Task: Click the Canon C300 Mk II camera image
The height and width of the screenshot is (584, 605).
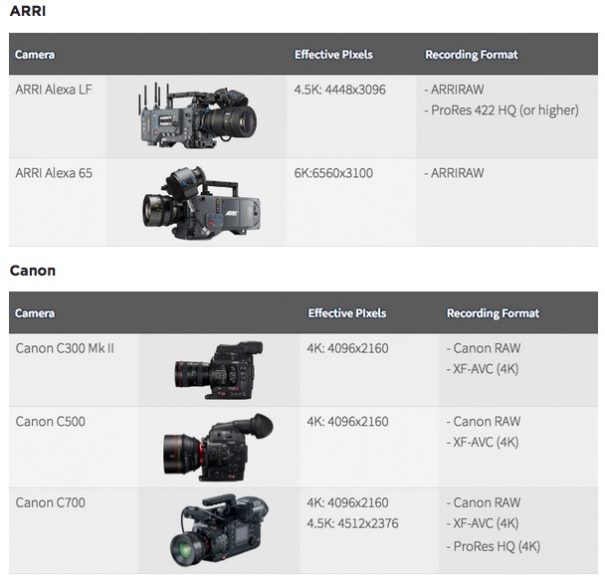Action: [x=219, y=370]
